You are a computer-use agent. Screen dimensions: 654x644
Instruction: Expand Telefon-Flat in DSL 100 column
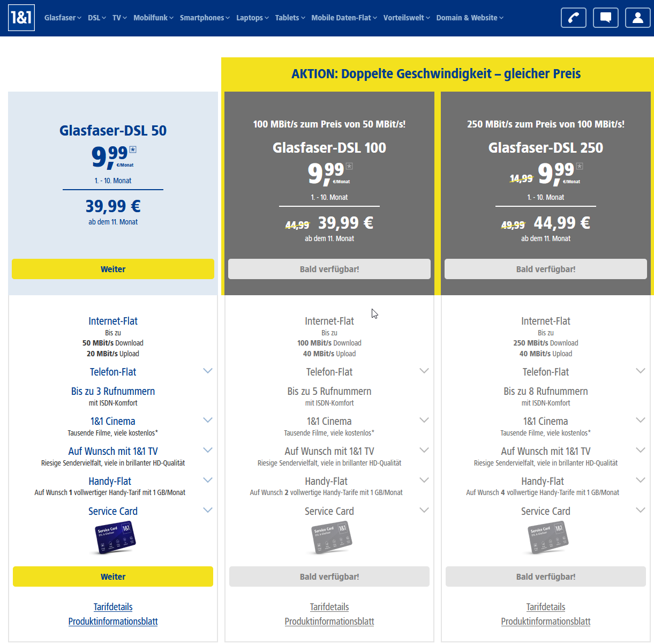pos(424,371)
